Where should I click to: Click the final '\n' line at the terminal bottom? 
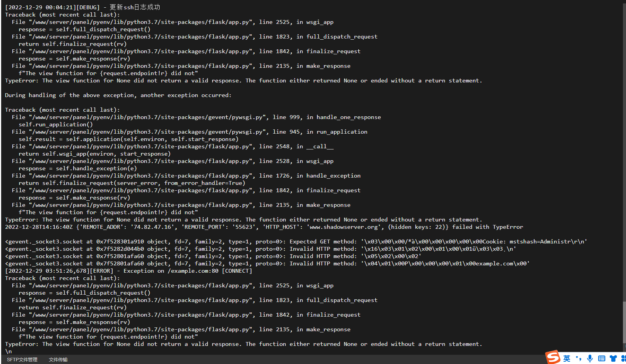(8, 351)
